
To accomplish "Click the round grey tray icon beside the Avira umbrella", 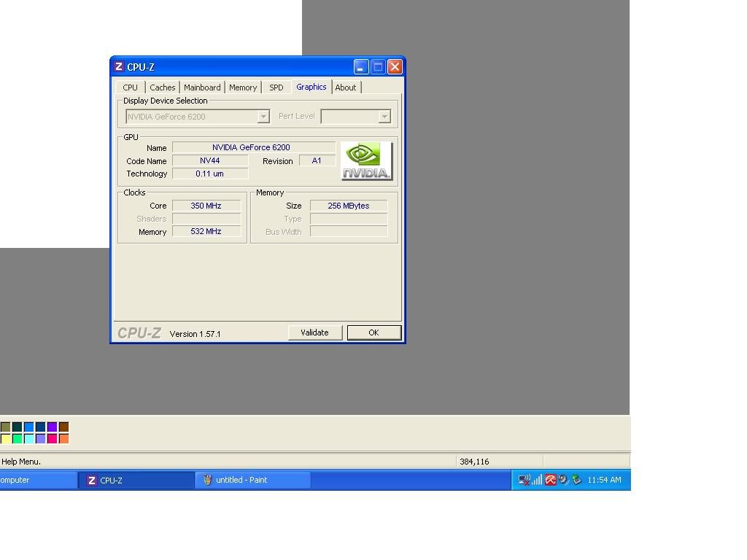I will tap(563, 480).
